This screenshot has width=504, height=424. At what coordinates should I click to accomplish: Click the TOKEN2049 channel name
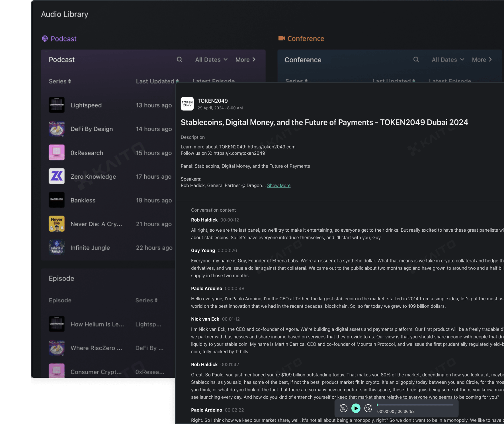pos(213,101)
